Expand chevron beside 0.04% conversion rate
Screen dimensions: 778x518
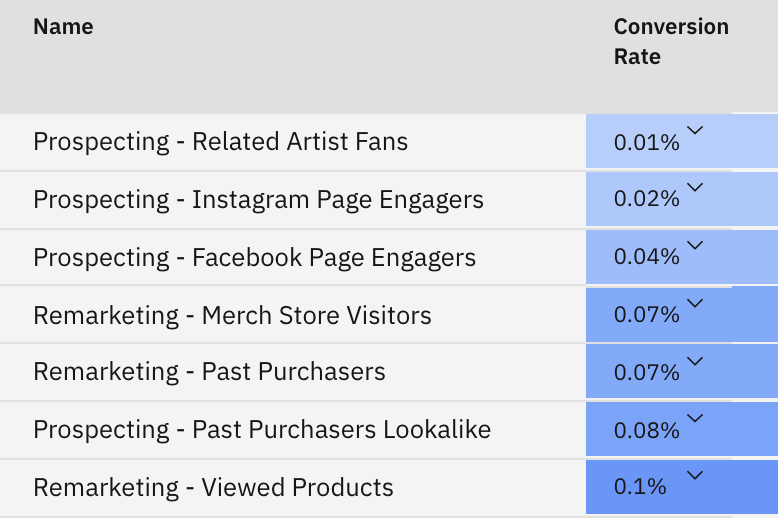pos(695,245)
